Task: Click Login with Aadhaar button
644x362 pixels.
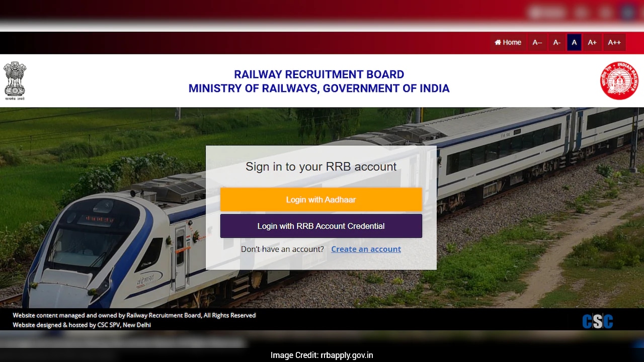Action: coord(321,200)
